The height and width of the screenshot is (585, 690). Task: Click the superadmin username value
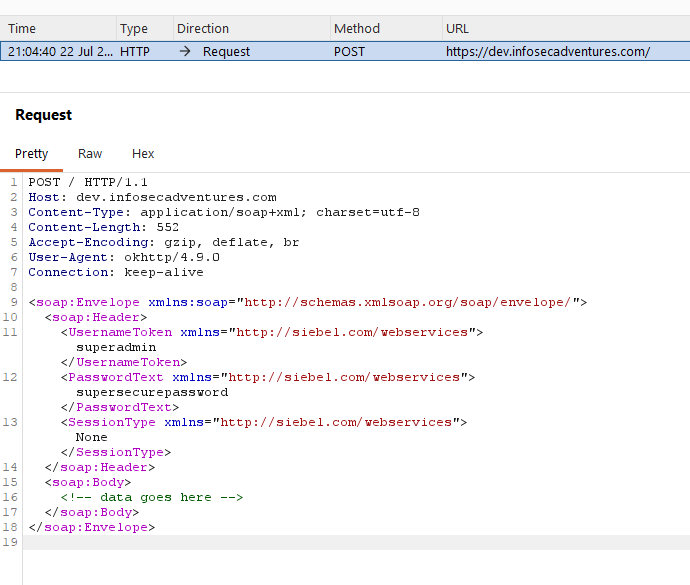[116, 347]
